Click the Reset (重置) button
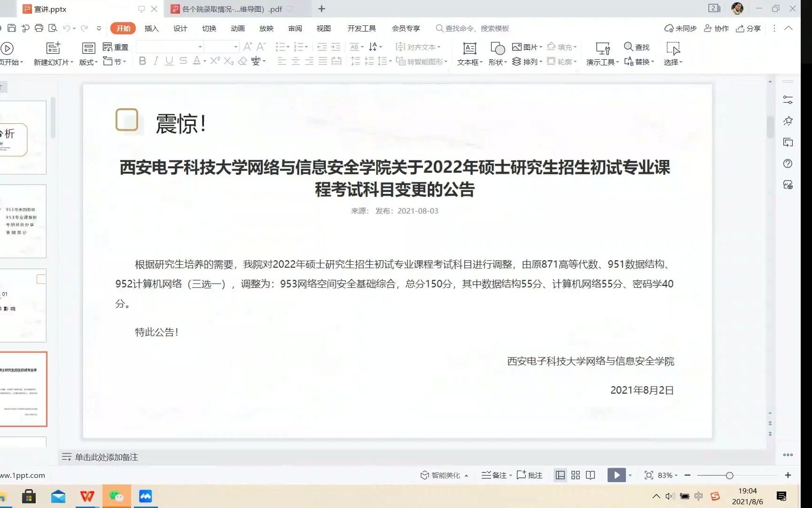The image size is (812, 508). coord(116,47)
